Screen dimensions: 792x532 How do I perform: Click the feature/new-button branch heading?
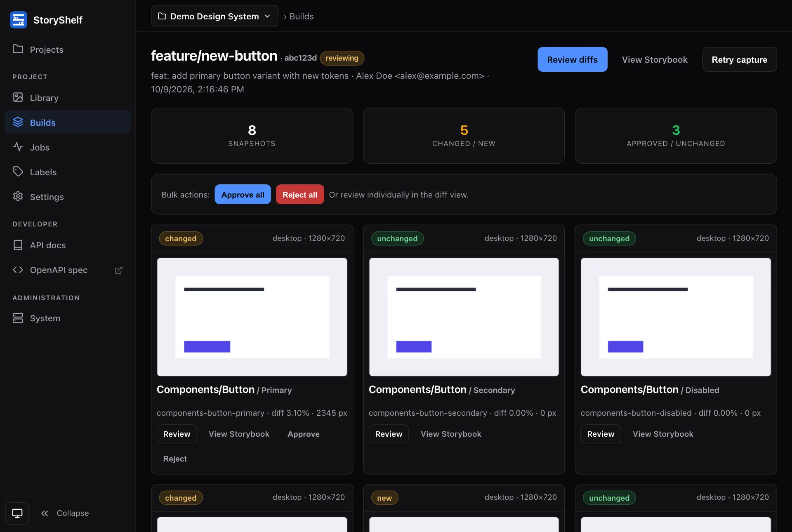(214, 56)
